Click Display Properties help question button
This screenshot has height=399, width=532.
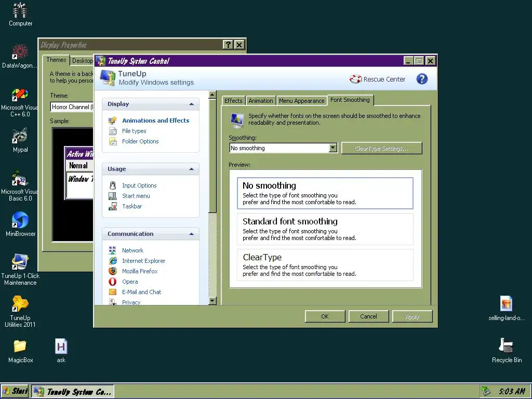coord(228,45)
